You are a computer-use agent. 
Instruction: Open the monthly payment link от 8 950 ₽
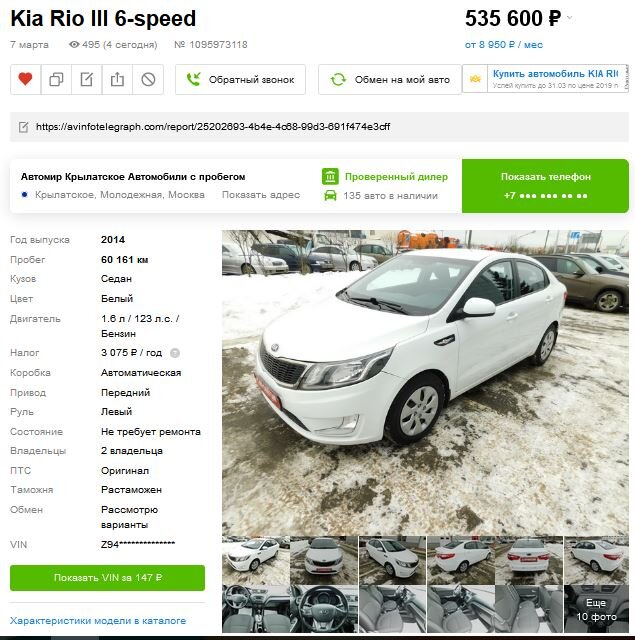[x=504, y=44]
